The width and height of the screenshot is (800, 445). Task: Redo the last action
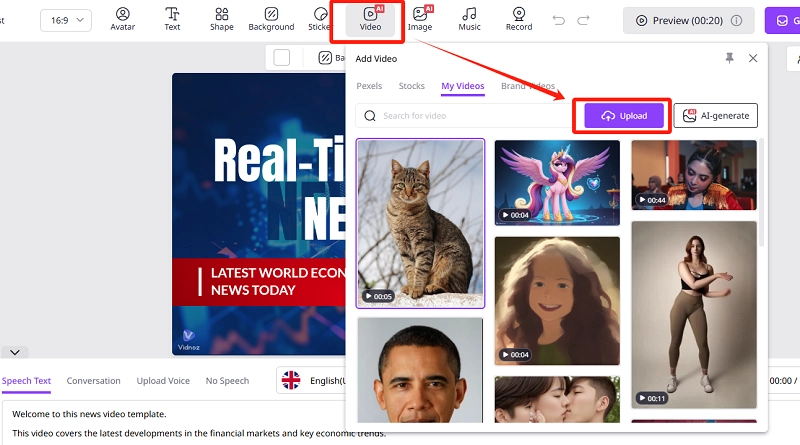point(583,20)
